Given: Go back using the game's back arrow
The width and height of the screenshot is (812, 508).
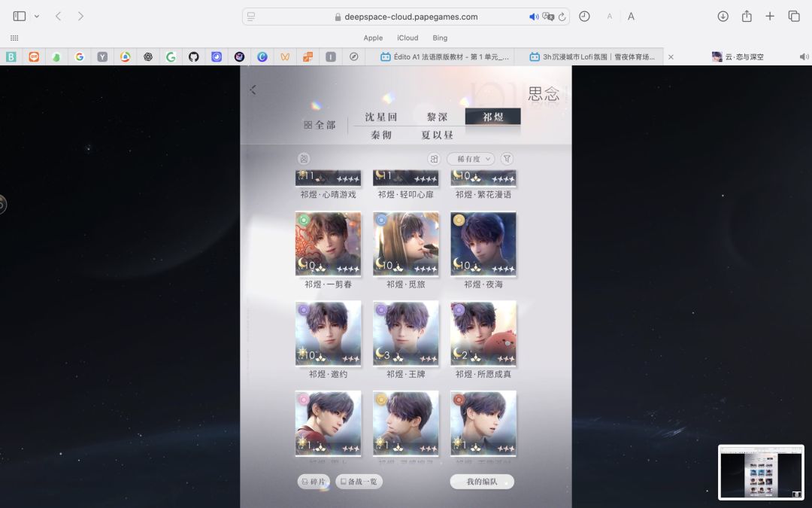Looking at the screenshot, I should [253, 90].
